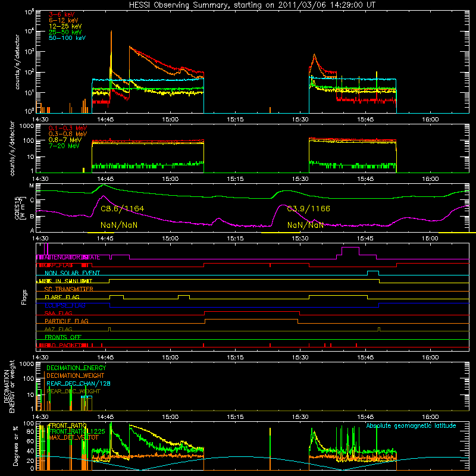Select the 7-20 MeV legend label
476x476 pixels.
tap(64, 146)
